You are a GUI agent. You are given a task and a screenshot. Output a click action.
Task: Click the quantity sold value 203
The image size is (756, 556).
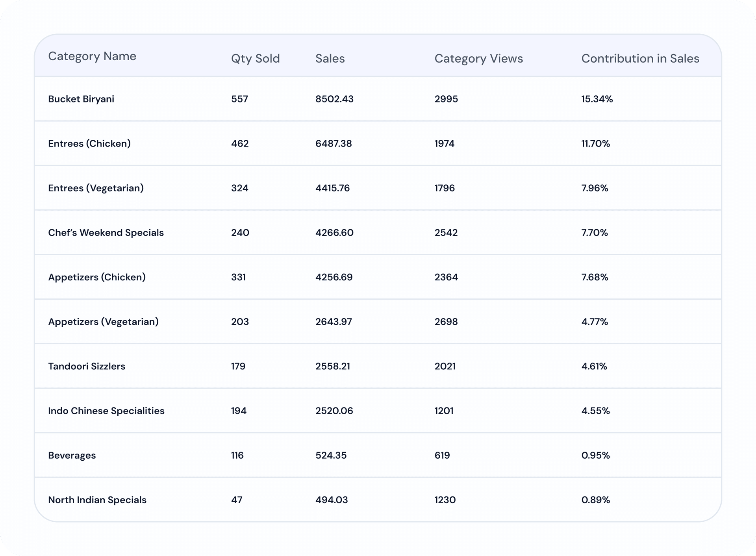coord(240,322)
